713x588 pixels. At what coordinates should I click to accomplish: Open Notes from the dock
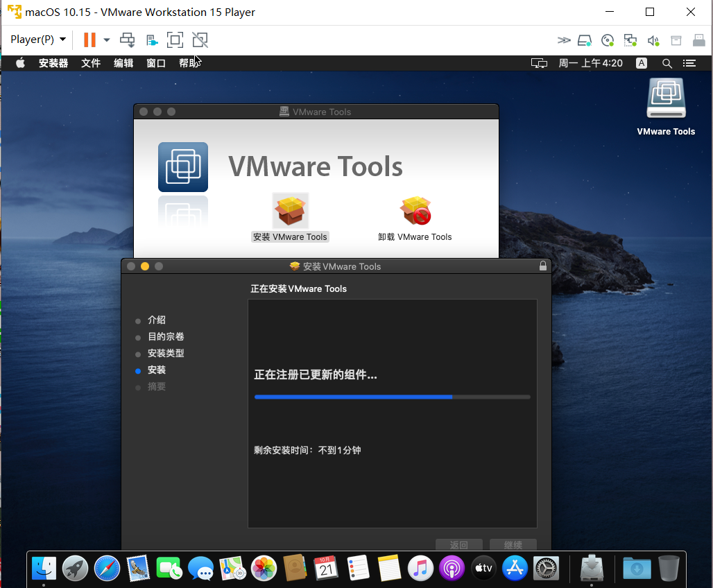tap(389, 568)
